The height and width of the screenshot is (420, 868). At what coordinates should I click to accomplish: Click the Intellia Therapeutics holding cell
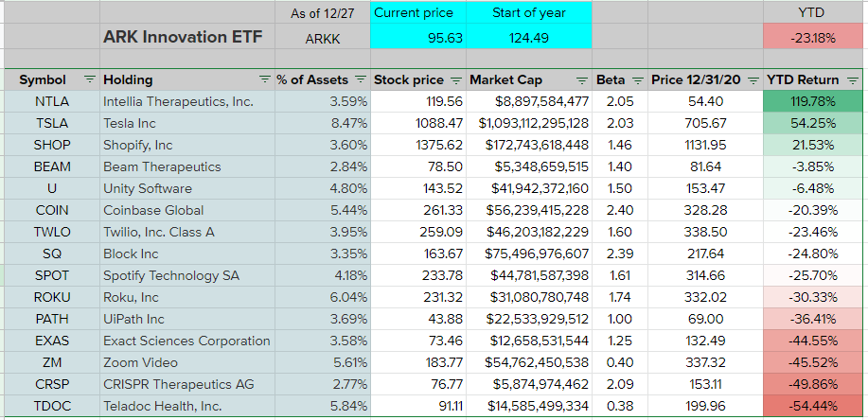pyautogui.click(x=186, y=101)
